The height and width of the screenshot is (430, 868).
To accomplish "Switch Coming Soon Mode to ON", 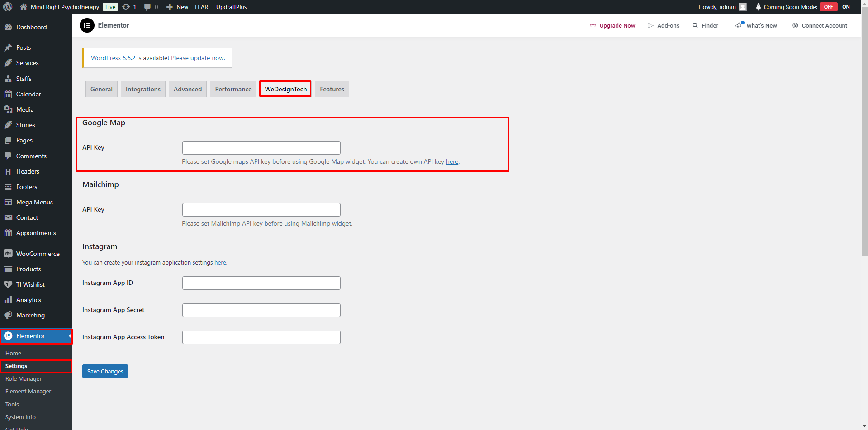I will point(846,7).
